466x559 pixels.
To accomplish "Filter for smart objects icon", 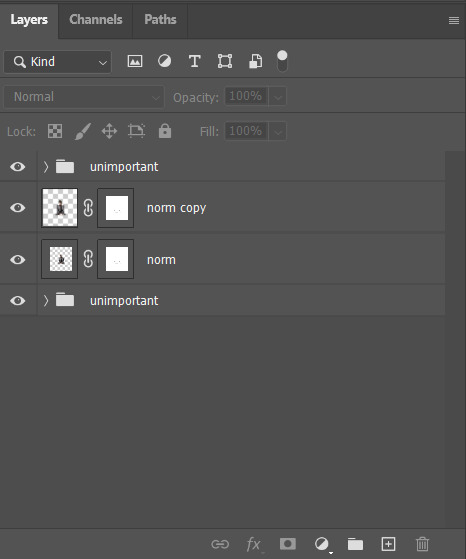I will click(255, 61).
